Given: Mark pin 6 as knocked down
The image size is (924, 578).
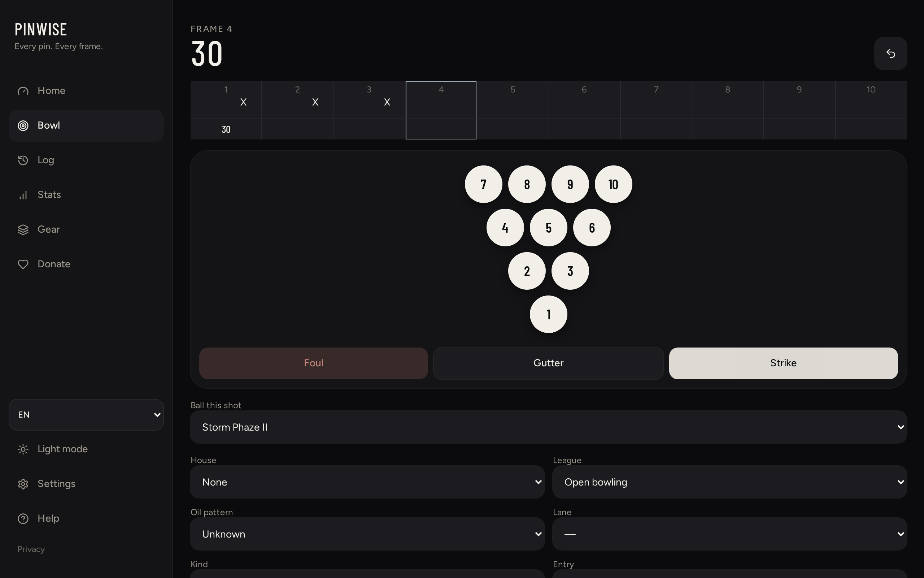Looking at the screenshot, I should point(592,228).
